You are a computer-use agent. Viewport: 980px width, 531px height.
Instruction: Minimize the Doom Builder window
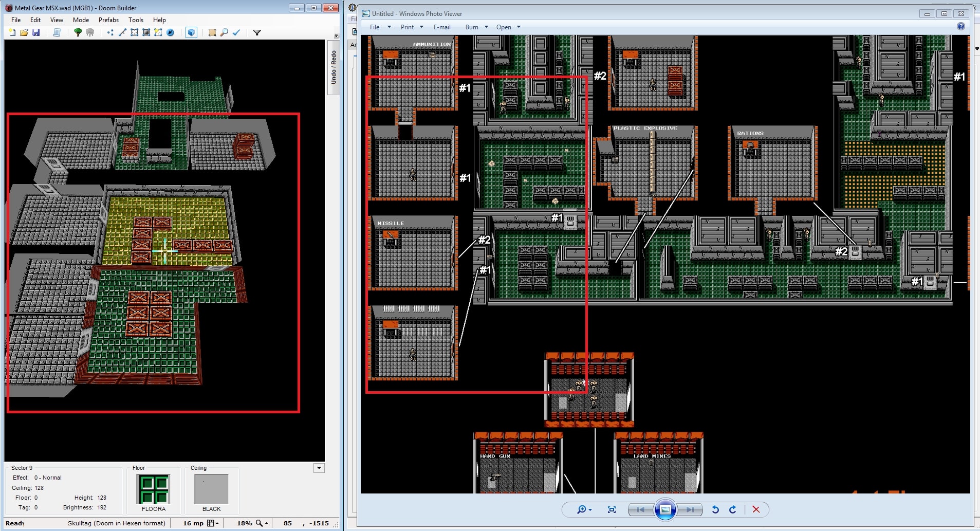click(x=297, y=8)
